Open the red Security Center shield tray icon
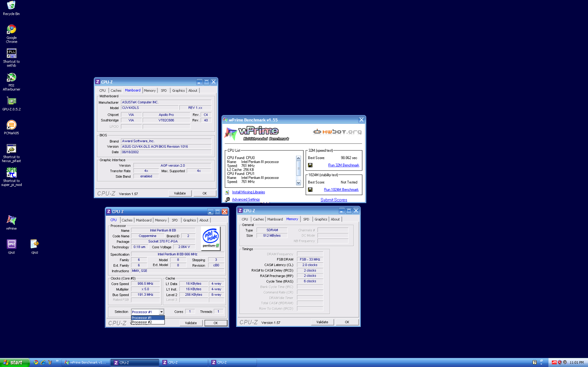The image size is (588, 367). [x=560, y=362]
